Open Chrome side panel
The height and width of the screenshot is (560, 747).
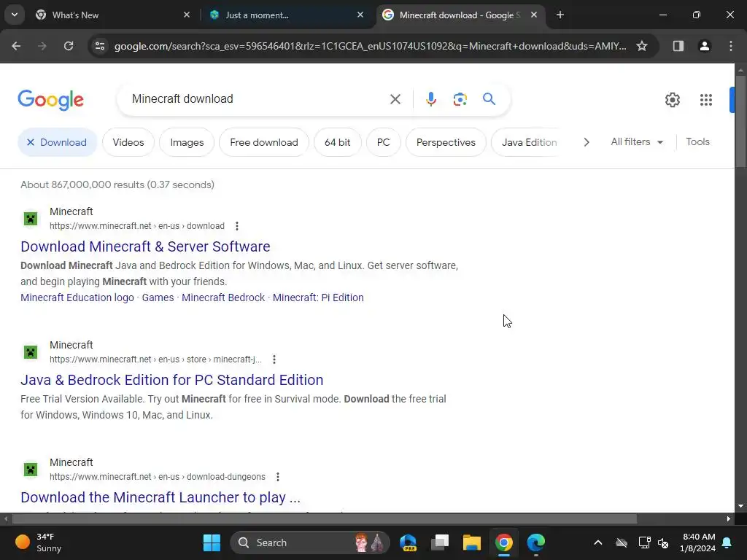tap(678, 46)
